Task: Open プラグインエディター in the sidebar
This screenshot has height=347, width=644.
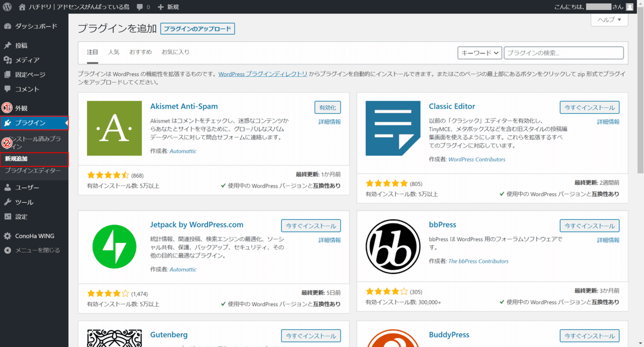Action: coord(33,171)
